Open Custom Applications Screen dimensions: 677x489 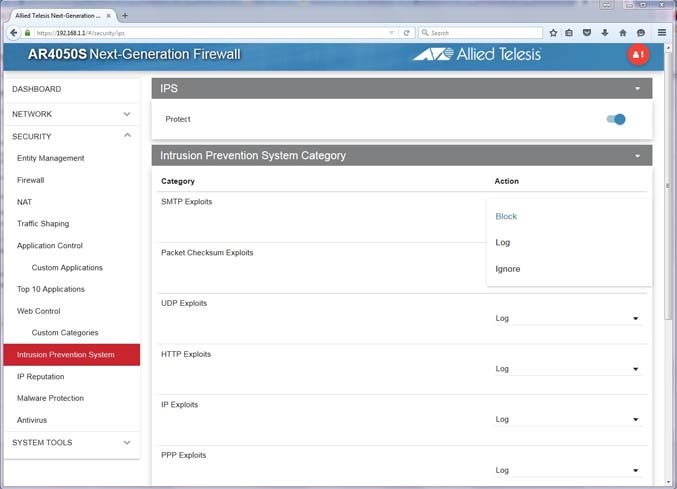(x=67, y=268)
